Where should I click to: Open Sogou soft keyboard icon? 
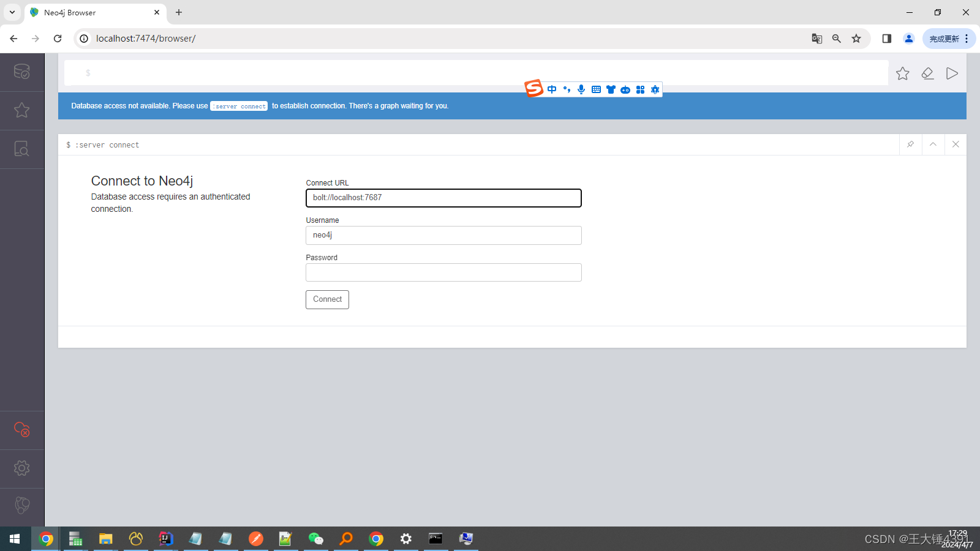click(596, 89)
